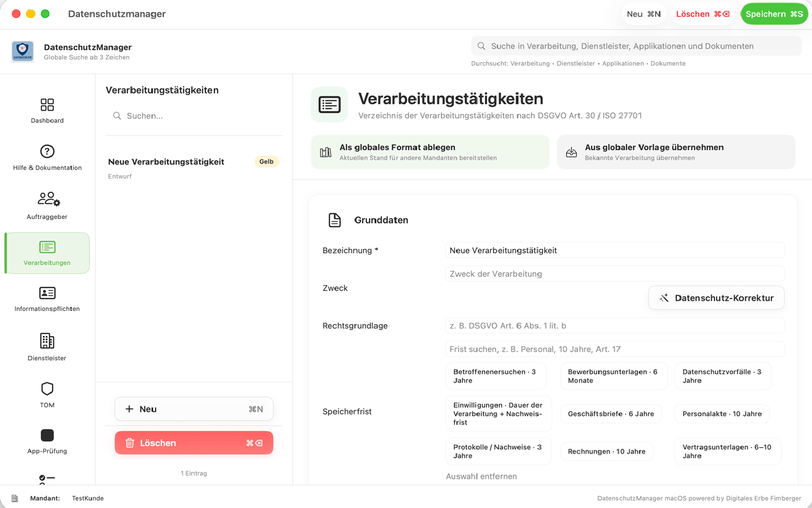Choose Personalakte · 10 Jahre chip
Viewport: 812px width, 508px height.
tap(722, 414)
